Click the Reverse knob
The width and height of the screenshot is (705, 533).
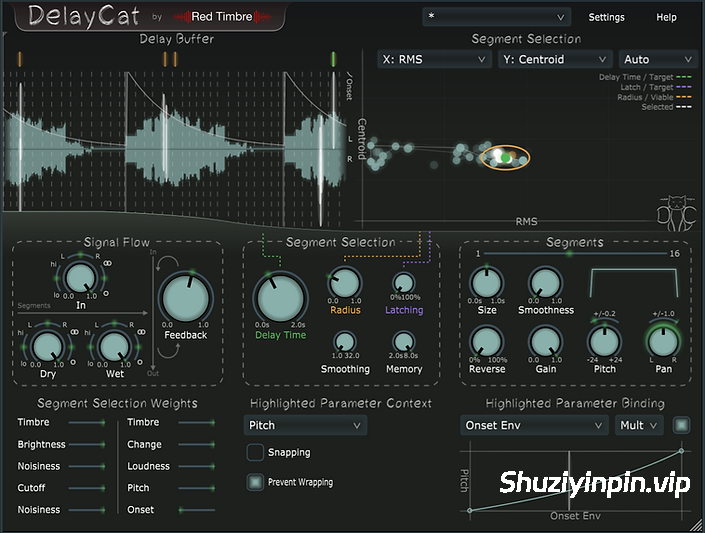click(486, 342)
